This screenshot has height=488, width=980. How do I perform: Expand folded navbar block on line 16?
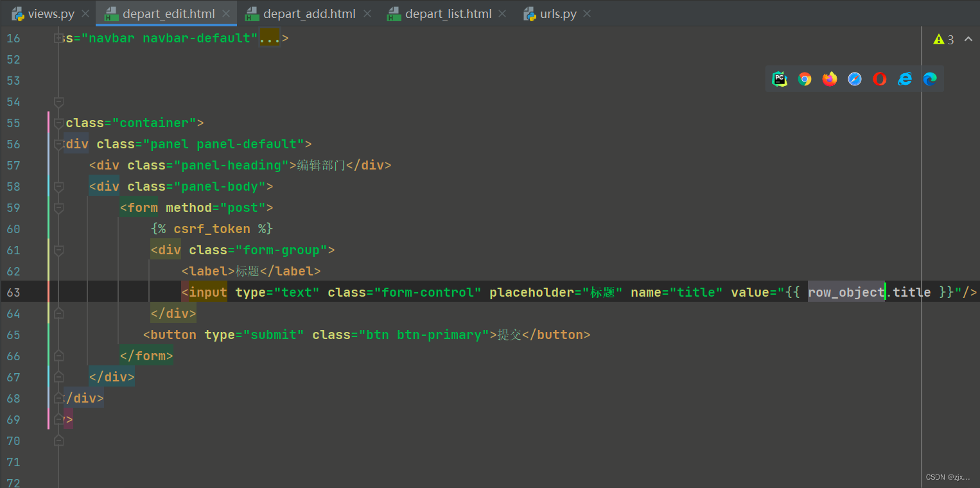[58, 38]
